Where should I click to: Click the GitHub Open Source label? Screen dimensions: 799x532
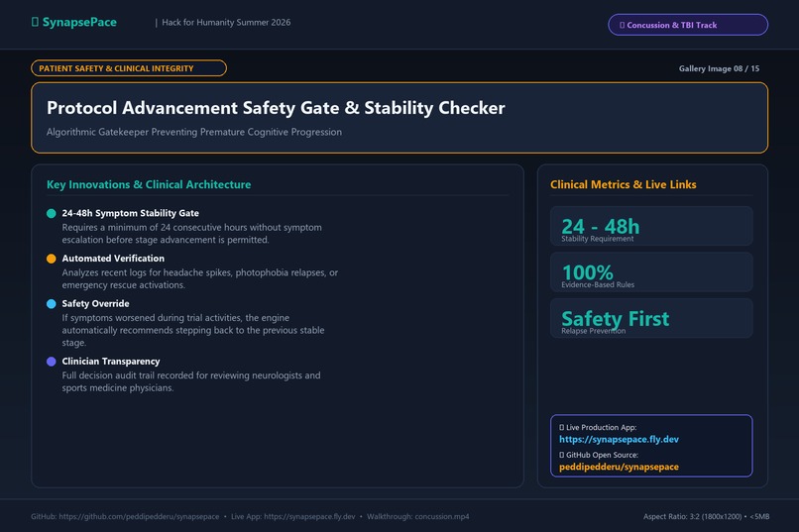point(599,455)
